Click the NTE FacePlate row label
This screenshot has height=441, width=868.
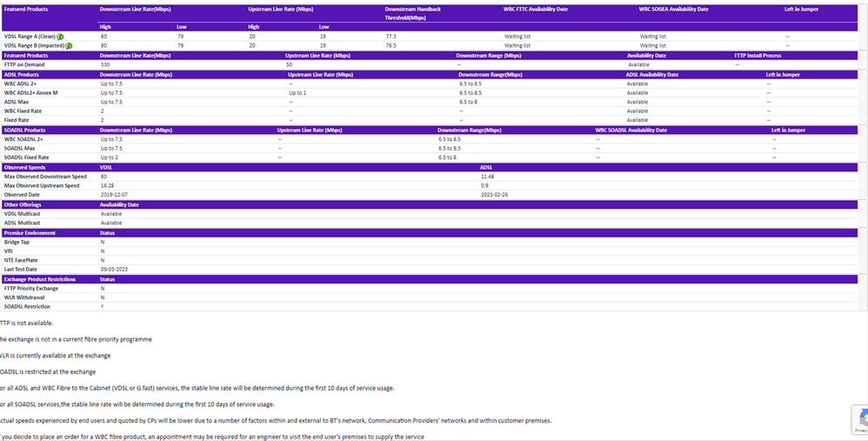22,260
